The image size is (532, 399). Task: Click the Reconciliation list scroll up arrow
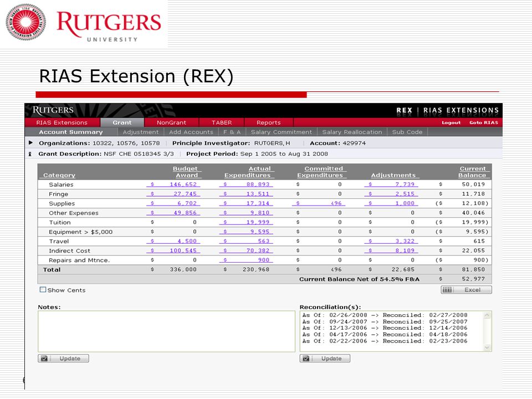pyautogui.click(x=487, y=315)
